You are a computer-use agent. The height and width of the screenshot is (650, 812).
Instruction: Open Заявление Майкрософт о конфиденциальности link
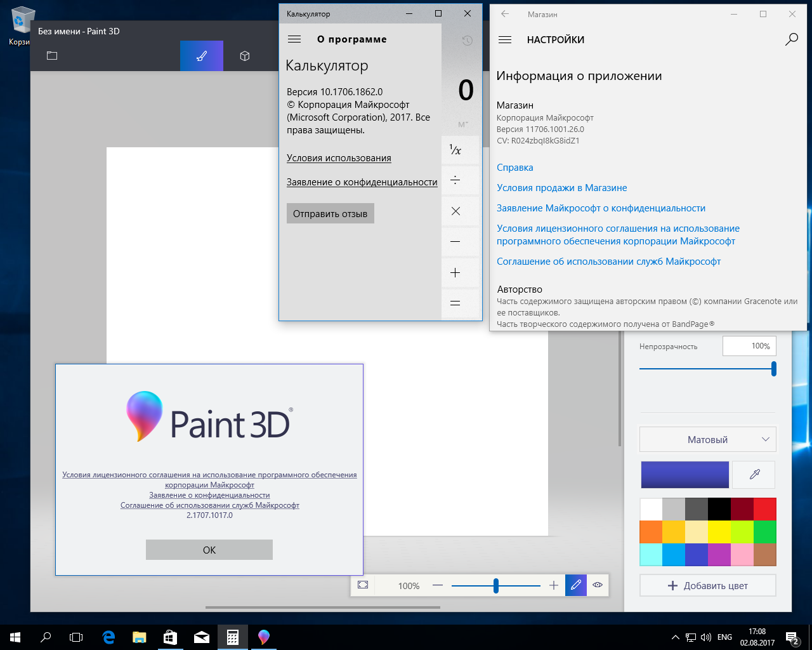pos(601,208)
